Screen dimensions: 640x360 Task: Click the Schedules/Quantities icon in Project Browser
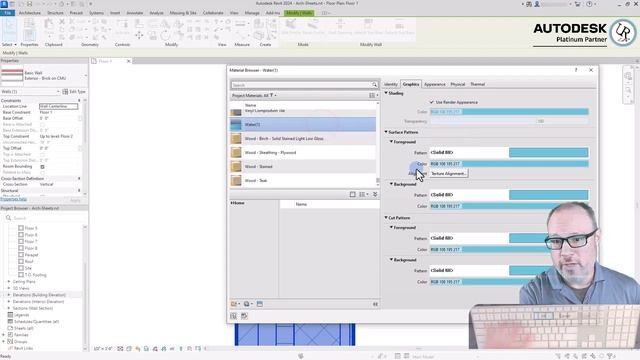coord(11,321)
